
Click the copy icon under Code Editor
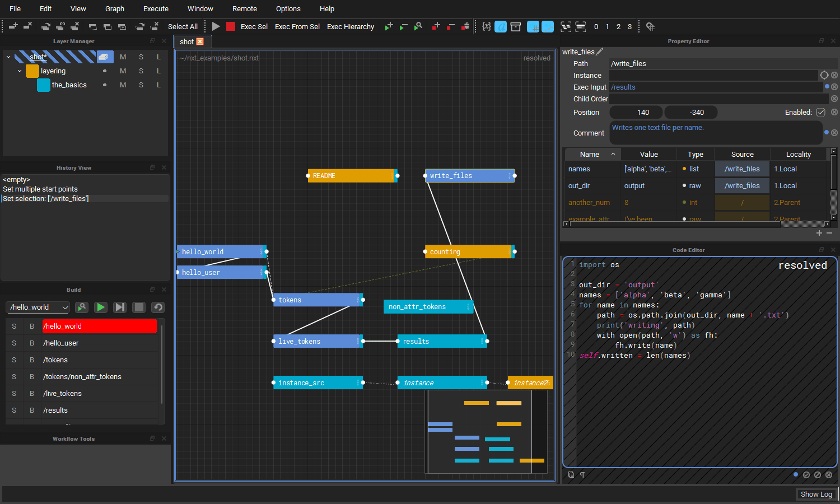click(571, 475)
